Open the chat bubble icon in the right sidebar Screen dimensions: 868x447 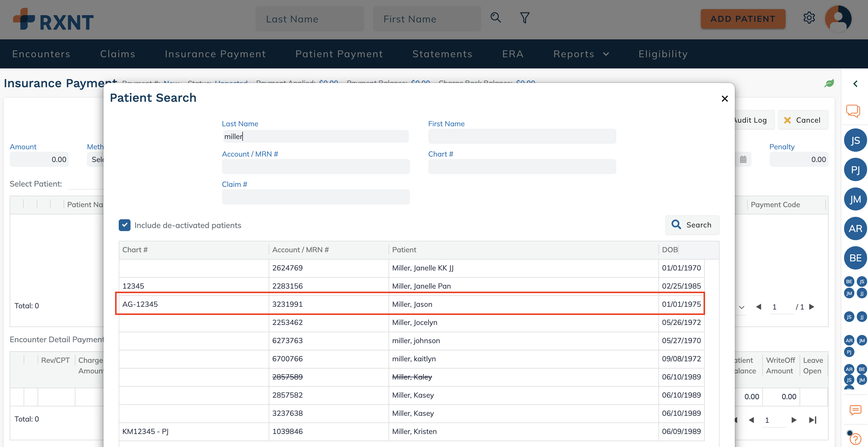click(x=853, y=111)
